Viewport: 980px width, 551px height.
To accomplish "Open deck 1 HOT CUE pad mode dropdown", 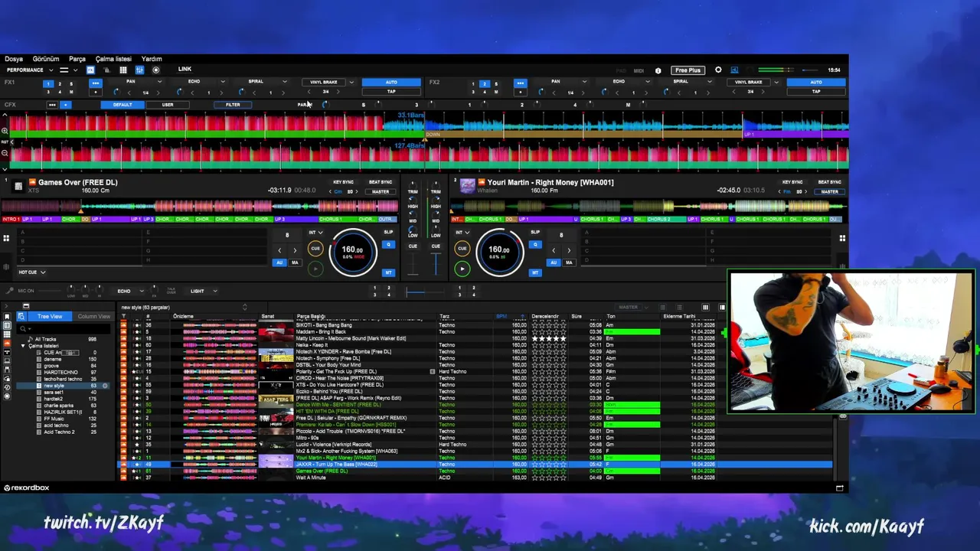I will click(x=32, y=272).
